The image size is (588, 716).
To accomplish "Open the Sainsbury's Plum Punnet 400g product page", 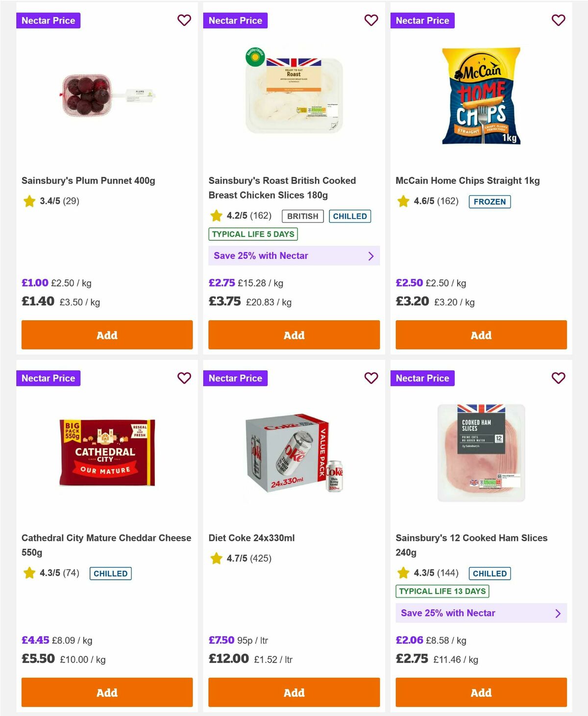I will click(88, 180).
